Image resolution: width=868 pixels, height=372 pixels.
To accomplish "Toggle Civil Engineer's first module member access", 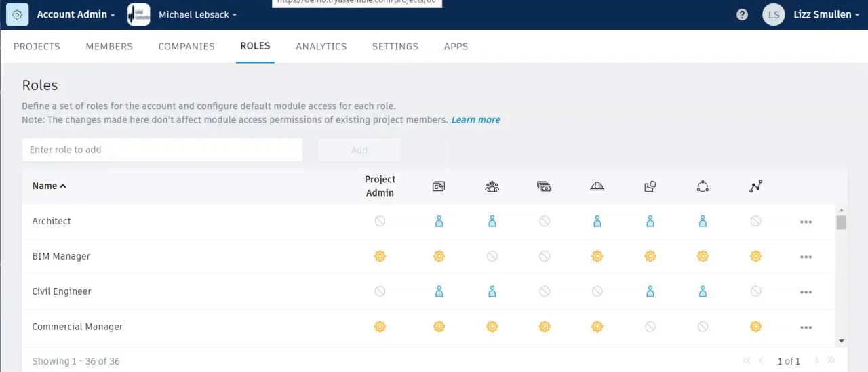I will (439, 291).
